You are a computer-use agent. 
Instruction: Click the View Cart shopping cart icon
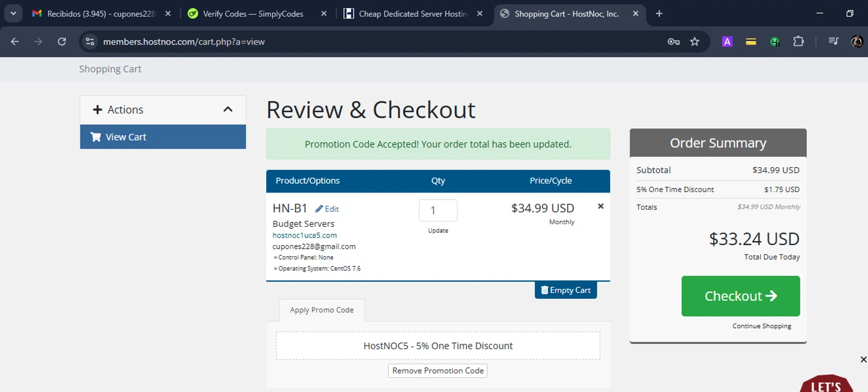click(x=95, y=137)
